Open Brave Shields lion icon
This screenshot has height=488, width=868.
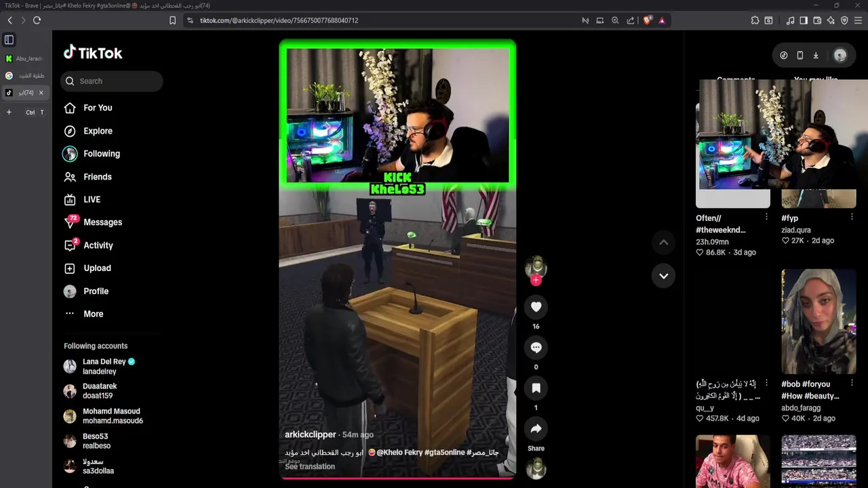click(647, 20)
